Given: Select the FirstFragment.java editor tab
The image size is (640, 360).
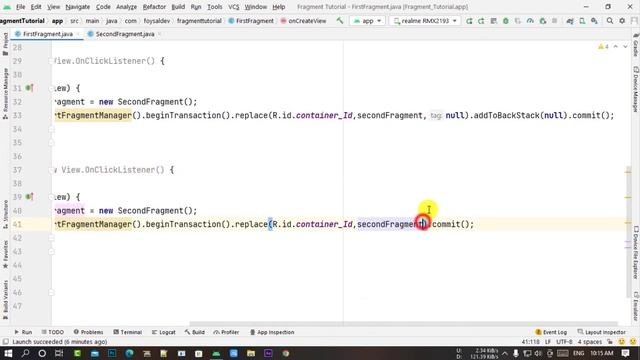Looking at the screenshot, I should point(48,34).
